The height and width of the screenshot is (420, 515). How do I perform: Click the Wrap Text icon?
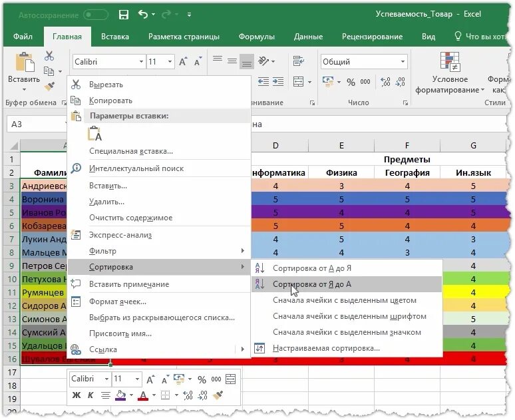pyautogui.click(x=298, y=61)
